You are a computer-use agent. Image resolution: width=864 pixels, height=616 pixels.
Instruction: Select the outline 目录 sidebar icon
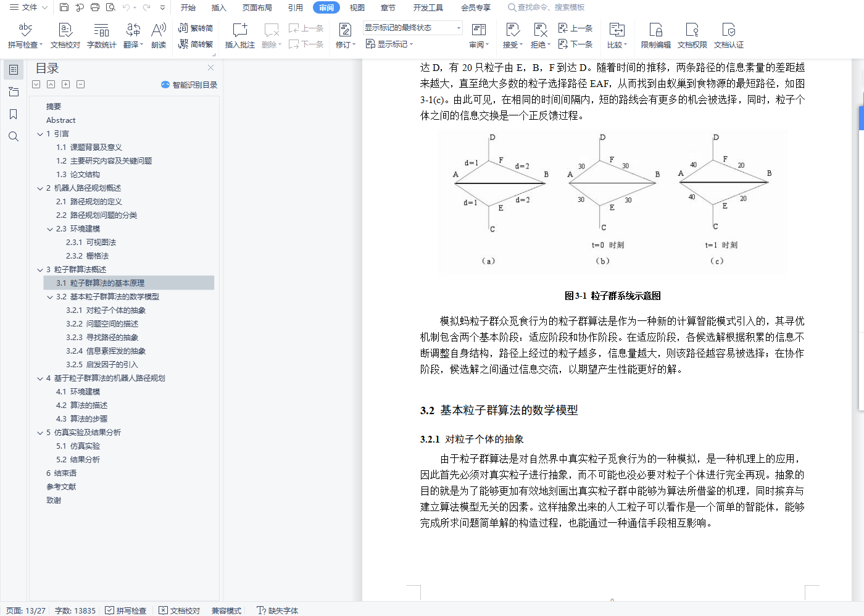click(14, 70)
